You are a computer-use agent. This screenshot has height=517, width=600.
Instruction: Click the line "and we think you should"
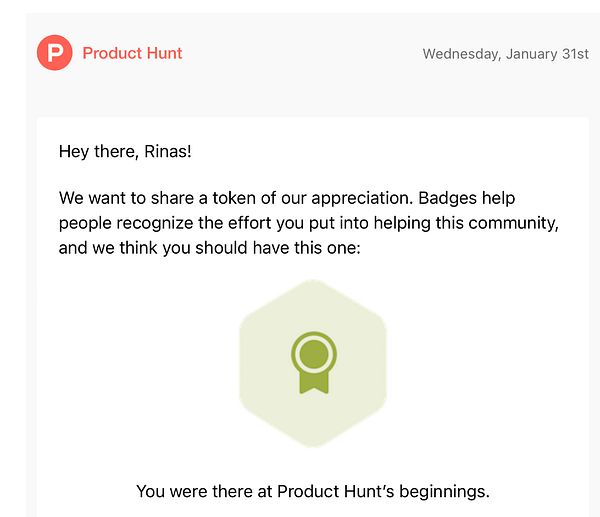pos(209,246)
